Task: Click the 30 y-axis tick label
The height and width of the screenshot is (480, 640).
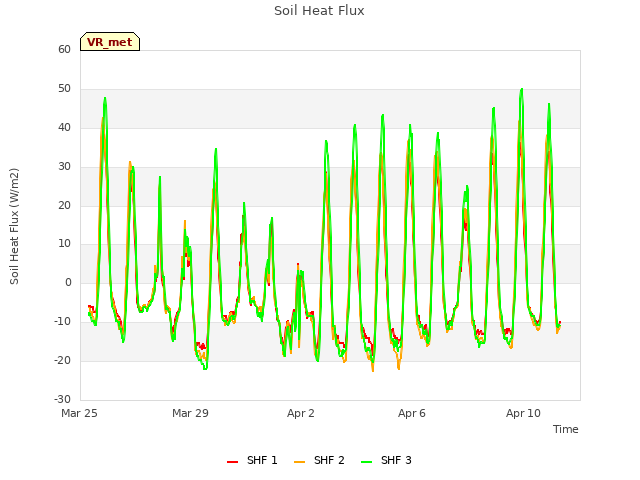Action: click(64, 167)
